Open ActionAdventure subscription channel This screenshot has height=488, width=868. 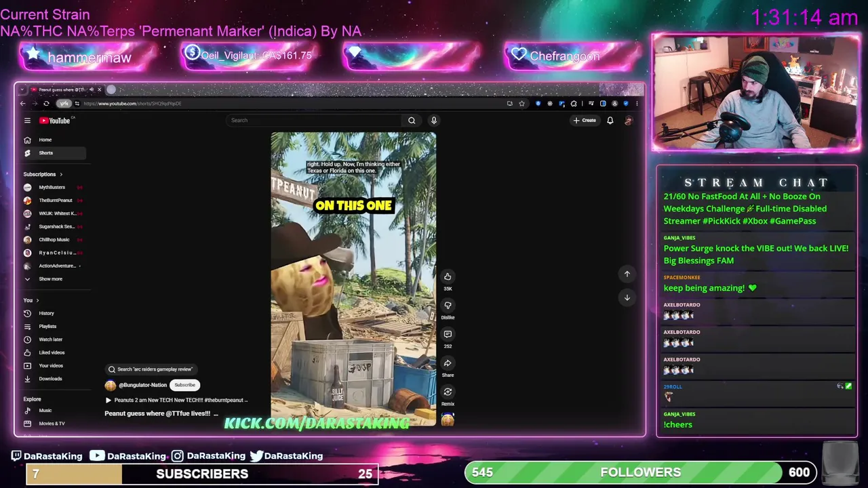click(x=53, y=266)
